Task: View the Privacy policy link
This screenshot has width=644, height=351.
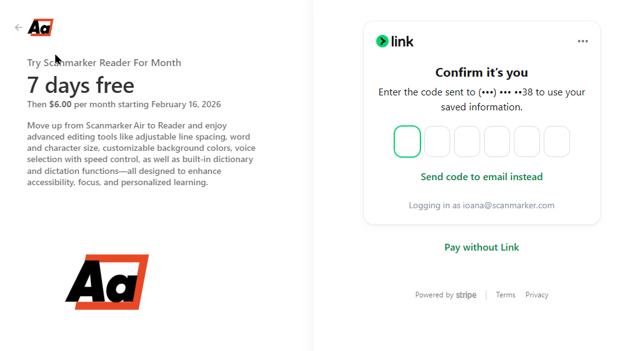Action: coord(537,296)
